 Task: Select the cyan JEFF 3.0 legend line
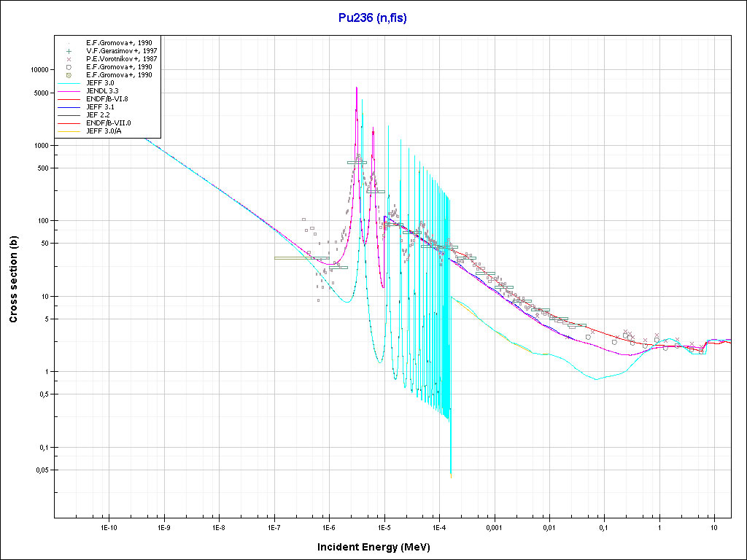[x=68, y=83]
